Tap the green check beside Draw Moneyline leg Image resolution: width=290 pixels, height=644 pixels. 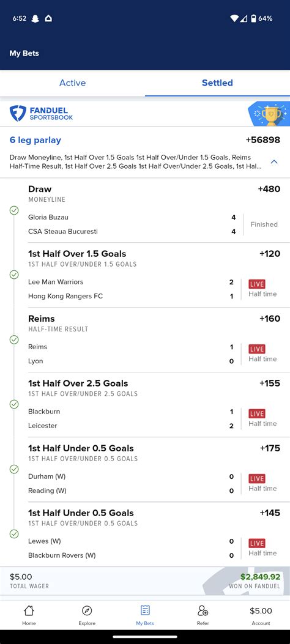14,210
